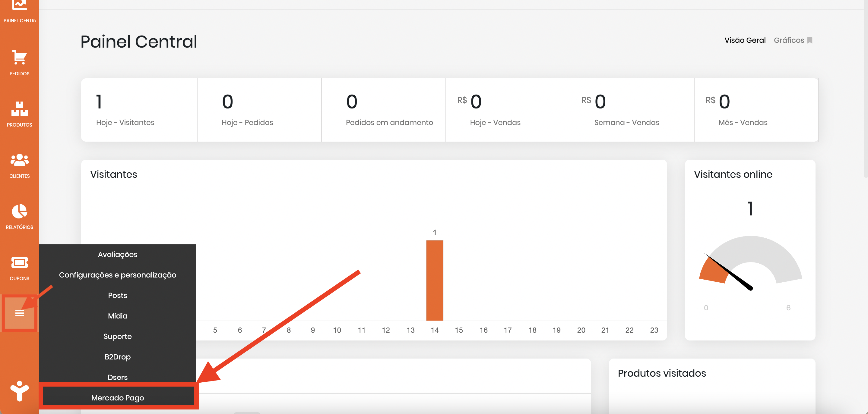Image resolution: width=868 pixels, height=414 pixels.
Task: Click the Mídia menu link
Action: [118, 316]
